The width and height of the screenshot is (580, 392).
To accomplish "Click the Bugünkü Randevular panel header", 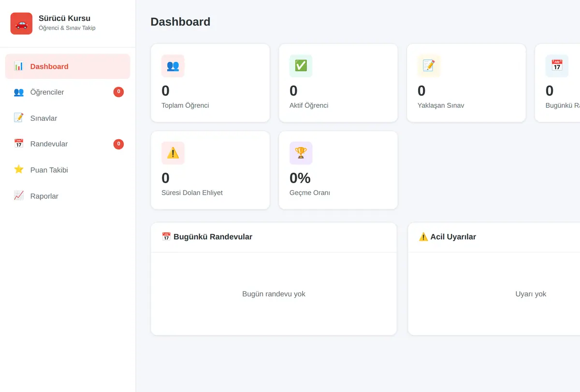I will (274, 237).
